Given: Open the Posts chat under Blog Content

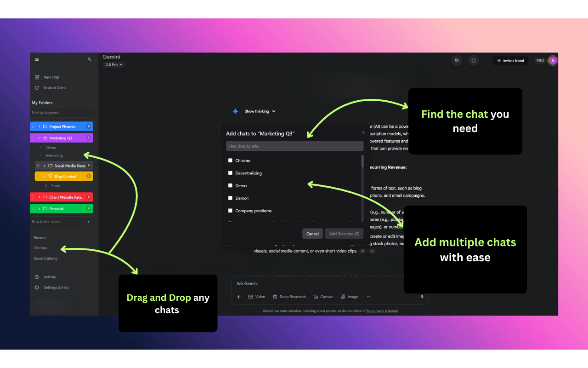Looking at the screenshot, I should (56, 186).
